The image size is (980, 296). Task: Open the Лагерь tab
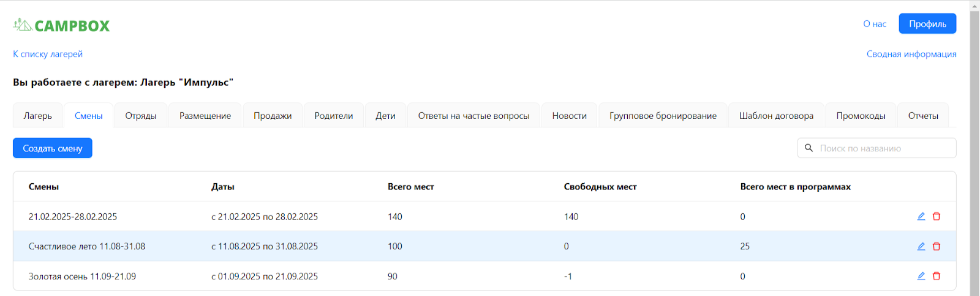[x=38, y=116]
